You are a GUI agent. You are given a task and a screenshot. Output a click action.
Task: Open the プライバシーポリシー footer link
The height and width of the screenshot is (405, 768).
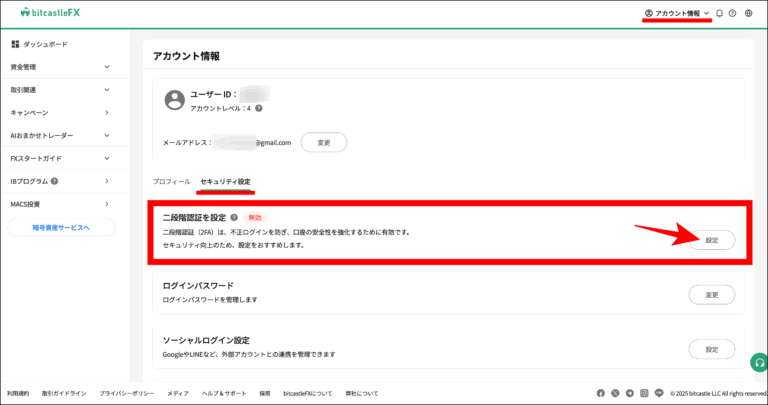click(x=127, y=393)
